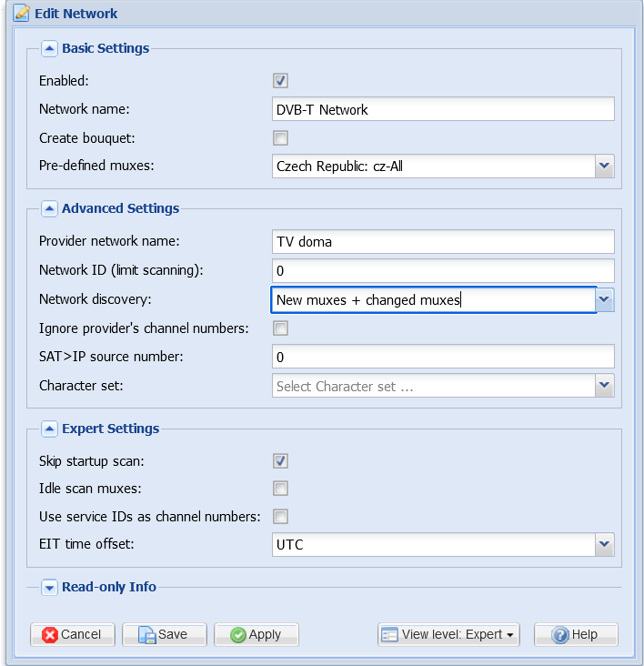This screenshot has width=644, height=666.
Task: Click the Edit Network pencil icon
Action: coord(21,13)
